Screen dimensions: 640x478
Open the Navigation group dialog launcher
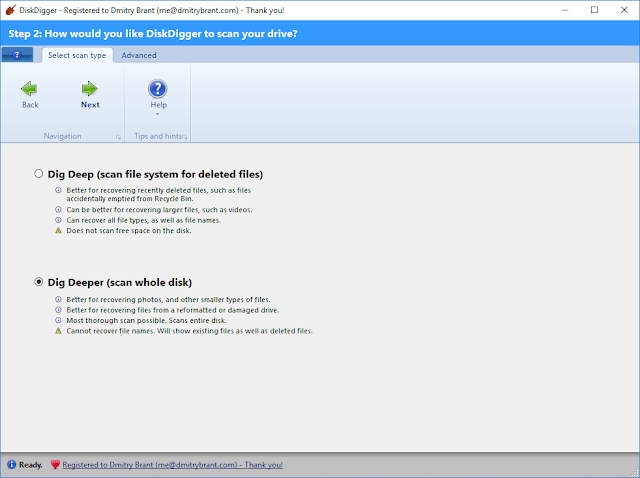coord(118,137)
